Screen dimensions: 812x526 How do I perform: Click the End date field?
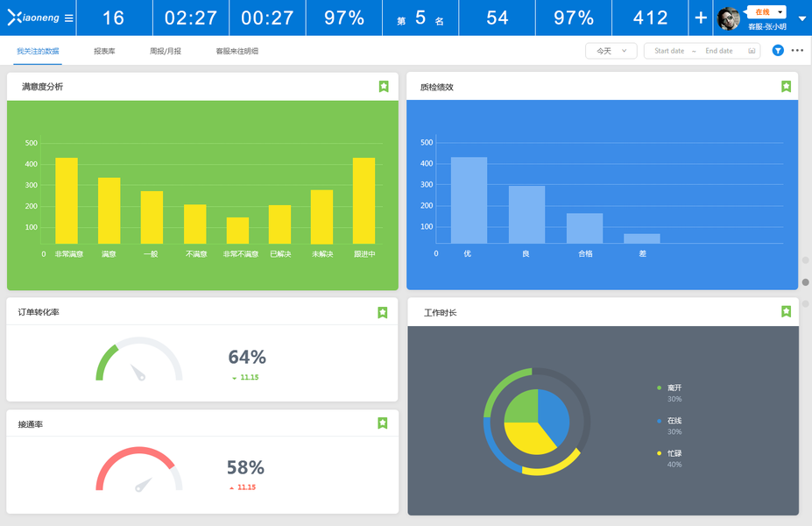tap(719, 51)
